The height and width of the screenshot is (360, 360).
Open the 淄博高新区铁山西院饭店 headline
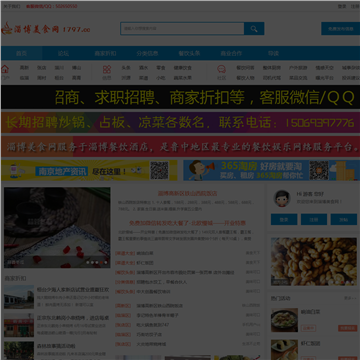tap(188, 193)
